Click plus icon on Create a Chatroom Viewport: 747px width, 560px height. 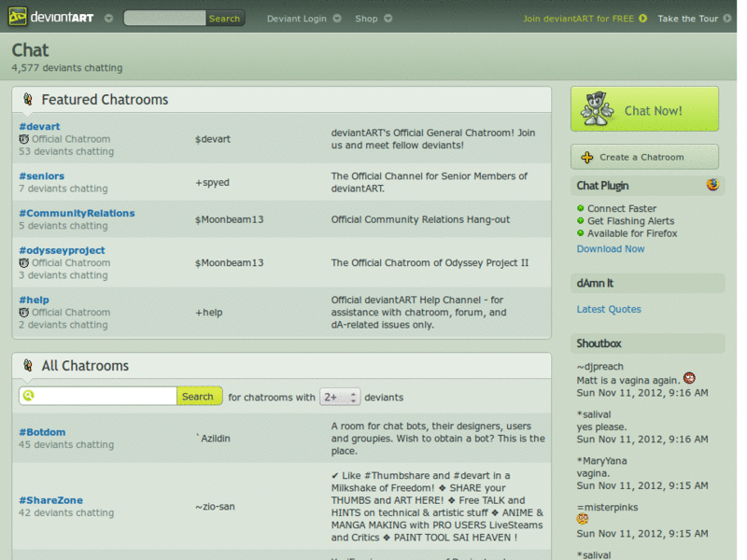[x=587, y=157]
